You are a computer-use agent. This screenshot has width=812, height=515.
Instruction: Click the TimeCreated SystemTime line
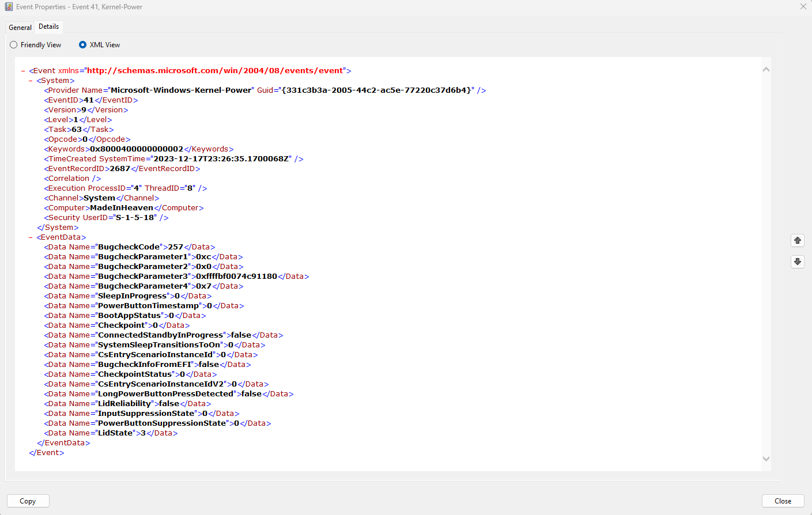173,159
